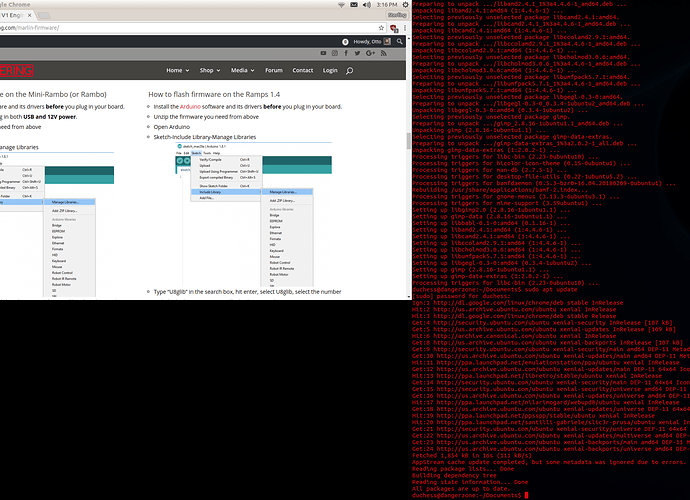Screen dimensions: 690x500
Task: Click terminal line 'Reading package lists... Done'
Action: click(463, 469)
